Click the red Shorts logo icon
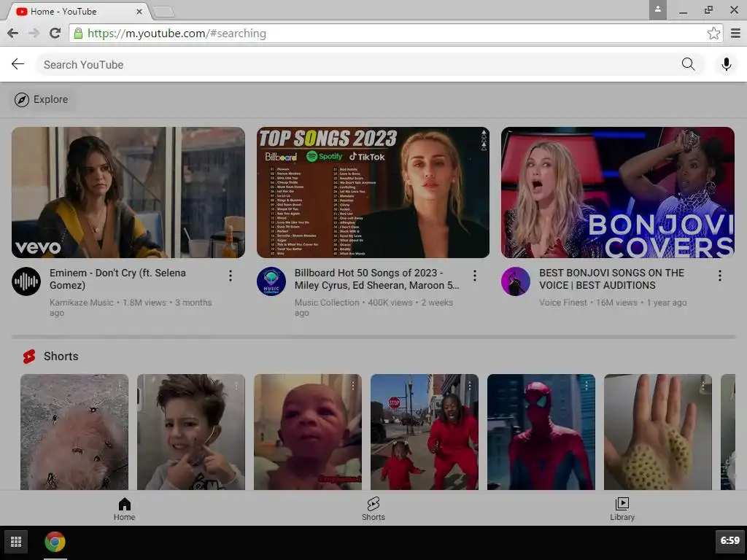This screenshot has height=560, width=747. pos(29,356)
